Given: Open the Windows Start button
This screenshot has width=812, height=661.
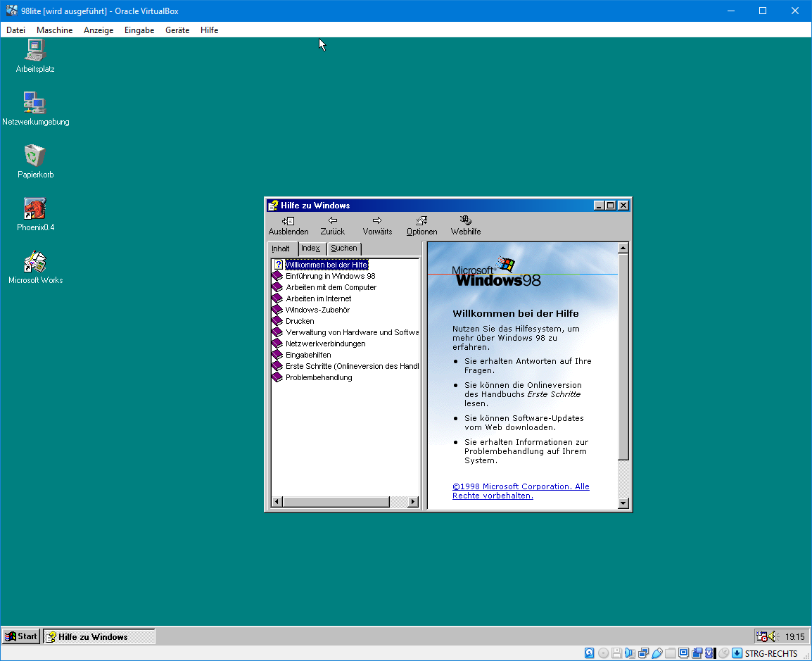Looking at the screenshot, I should [21, 636].
